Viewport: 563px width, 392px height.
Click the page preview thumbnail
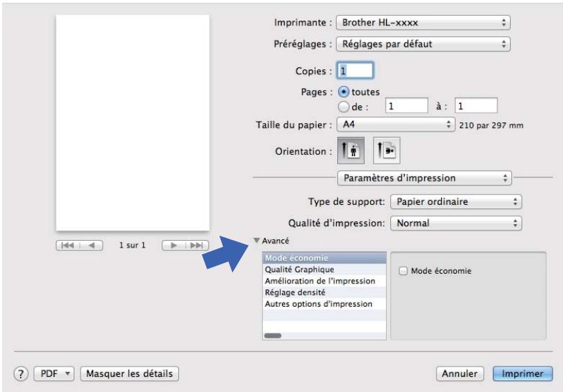pyautogui.click(x=133, y=122)
